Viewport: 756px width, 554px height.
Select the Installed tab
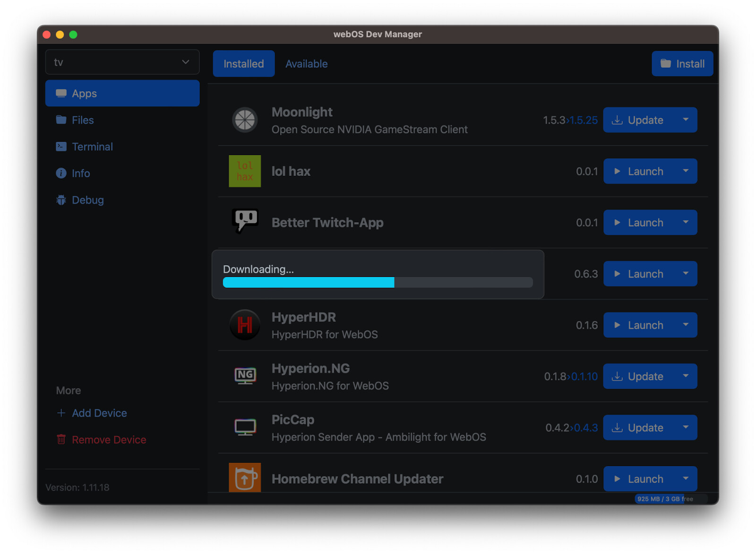[243, 64]
